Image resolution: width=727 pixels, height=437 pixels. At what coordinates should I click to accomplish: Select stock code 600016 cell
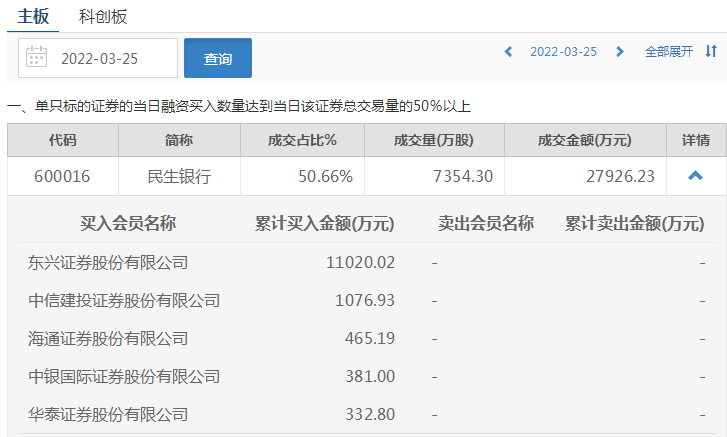[x=63, y=176]
